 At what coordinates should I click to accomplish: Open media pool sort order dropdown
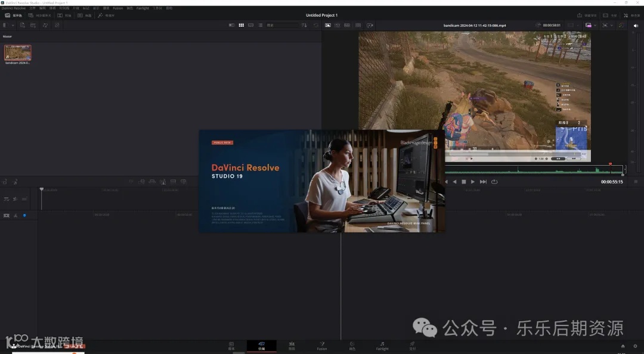(x=305, y=25)
